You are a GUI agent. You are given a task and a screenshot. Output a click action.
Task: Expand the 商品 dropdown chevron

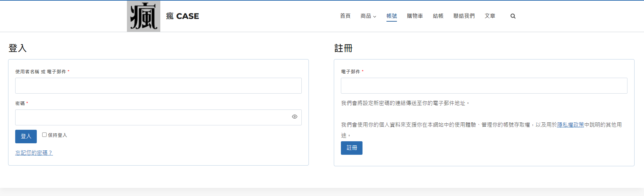[375, 17]
